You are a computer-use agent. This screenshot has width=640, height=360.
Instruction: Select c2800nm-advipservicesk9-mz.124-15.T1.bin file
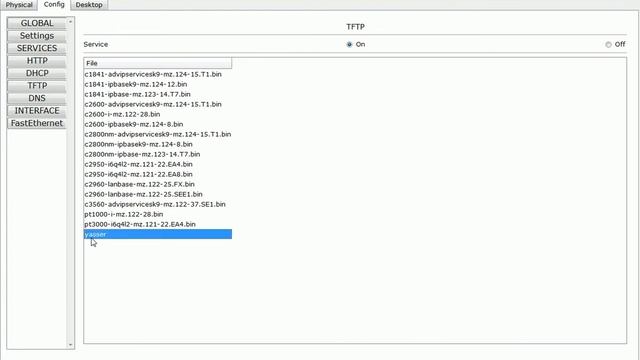pos(158,134)
